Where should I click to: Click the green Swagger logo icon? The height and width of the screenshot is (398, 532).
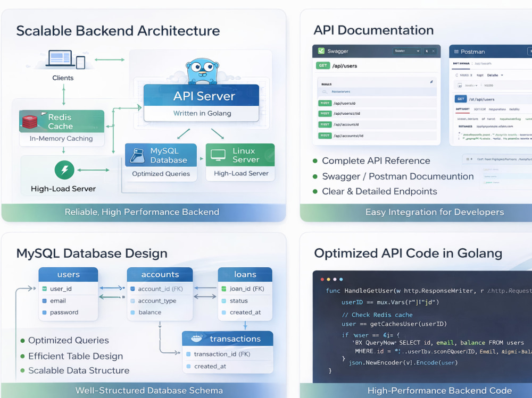pyautogui.click(x=321, y=51)
